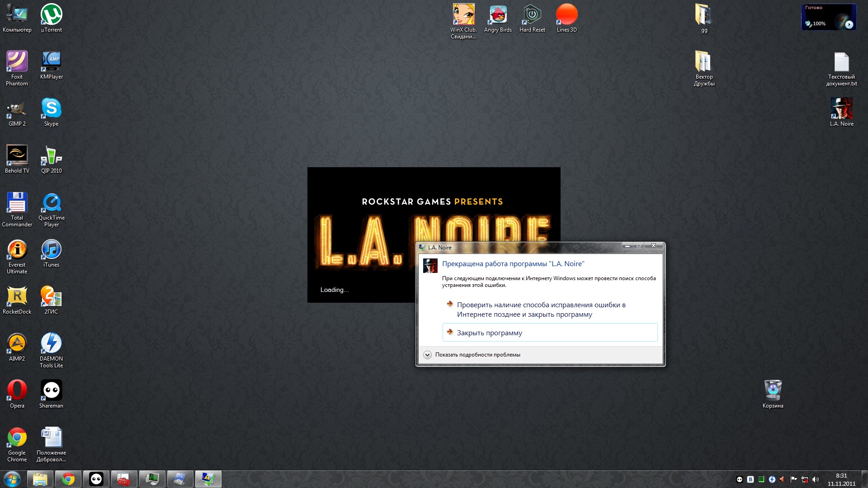
Task: Open Положение Добровол... Word document
Action: pyautogui.click(x=52, y=444)
